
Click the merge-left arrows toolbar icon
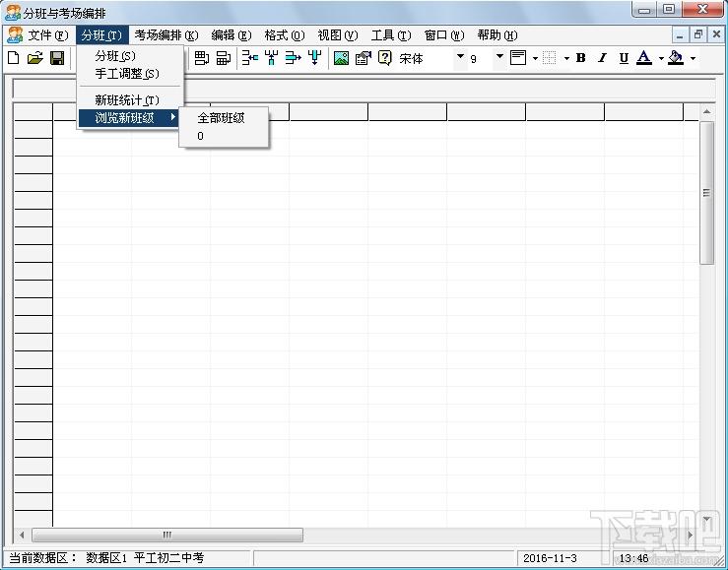click(250, 58)
